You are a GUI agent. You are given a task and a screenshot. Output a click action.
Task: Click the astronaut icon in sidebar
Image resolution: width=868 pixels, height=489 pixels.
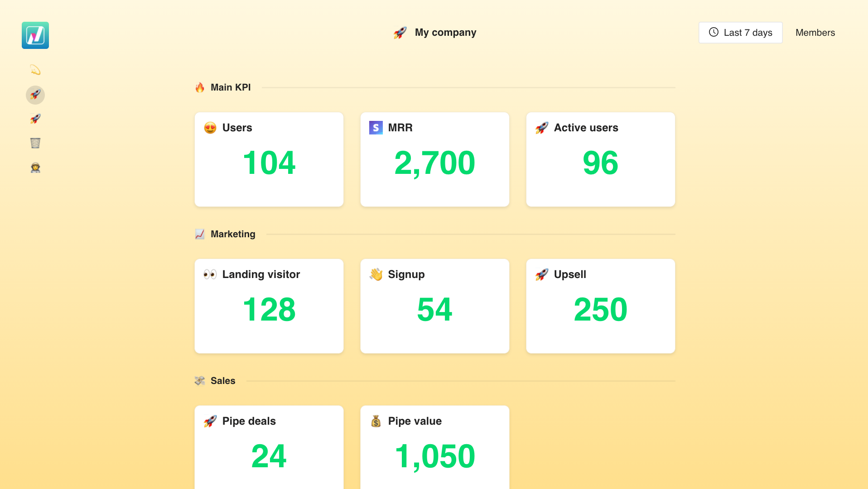pyautogui.click(x=35, y=168)
